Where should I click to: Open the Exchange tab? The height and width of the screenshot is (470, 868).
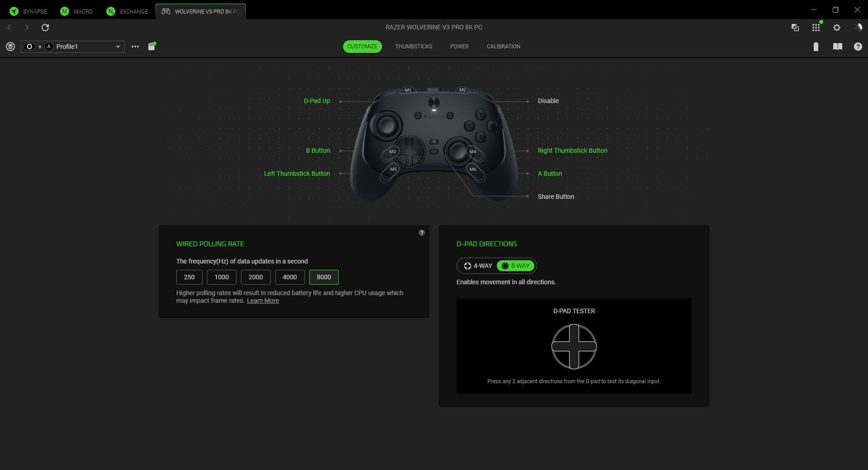click(x=127, y=11)
